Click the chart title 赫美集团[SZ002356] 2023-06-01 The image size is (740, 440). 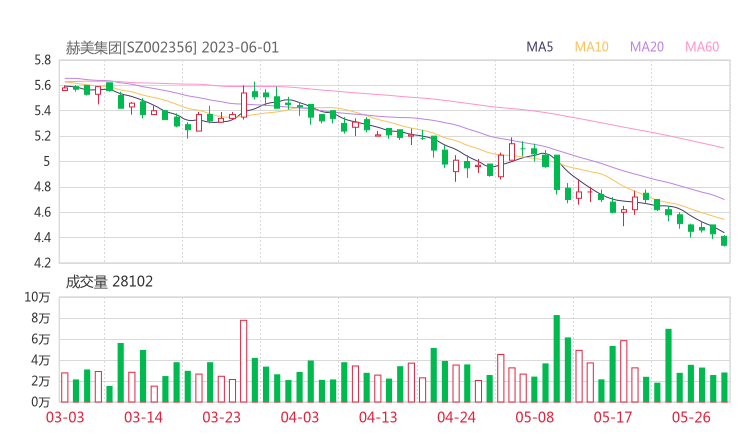click(x=172, y=48)
